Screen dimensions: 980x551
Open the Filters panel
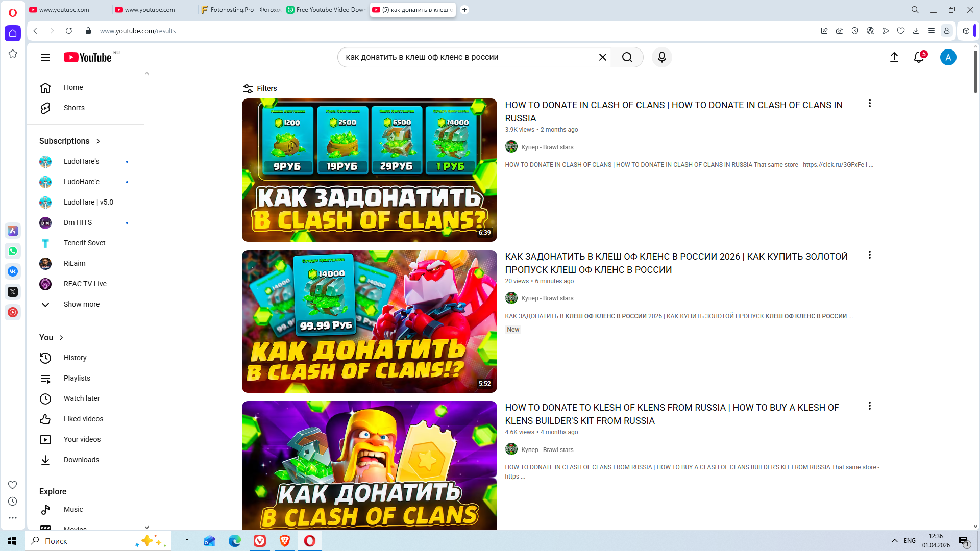coord(260,88)
